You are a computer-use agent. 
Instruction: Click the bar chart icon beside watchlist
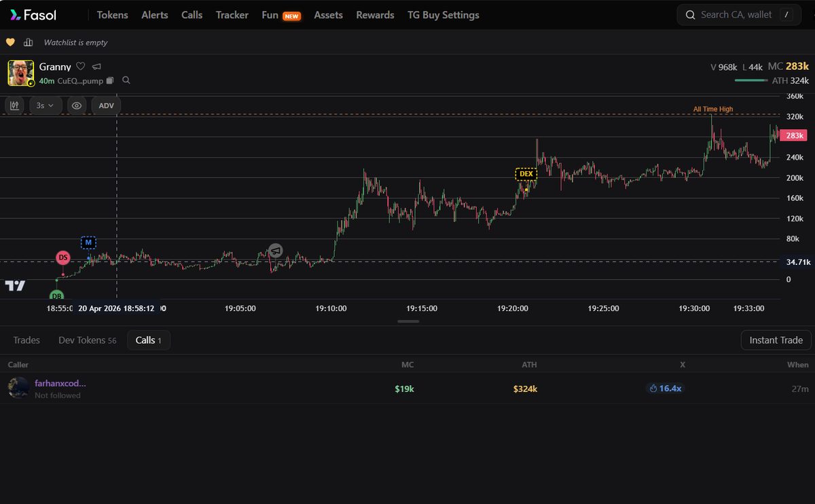[28, 42]
